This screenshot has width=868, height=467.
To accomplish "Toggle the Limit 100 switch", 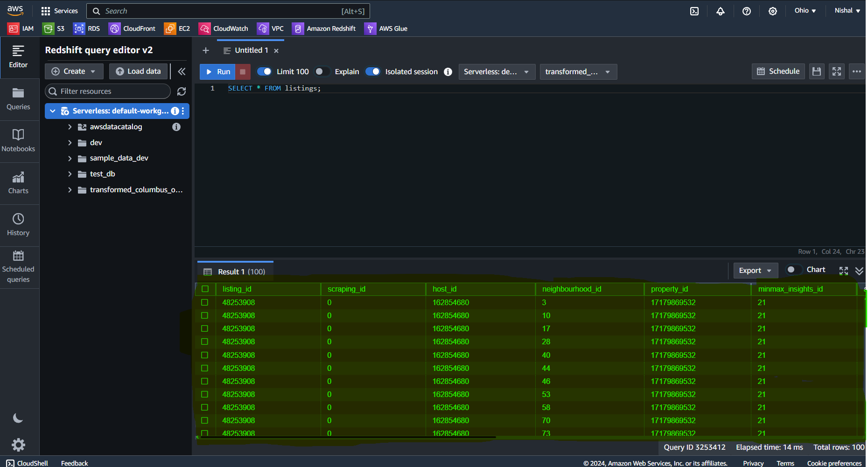I will coord(264,71).
